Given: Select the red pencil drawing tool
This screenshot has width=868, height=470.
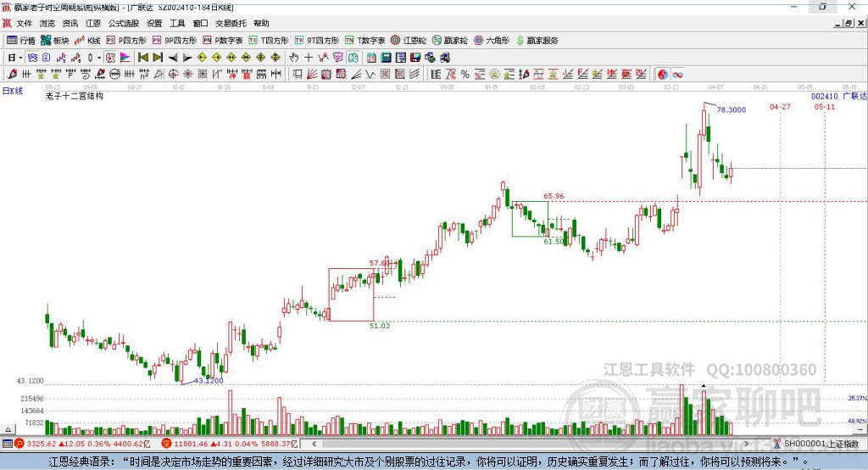Looking at the screenshot, I should pyautogui.click(x=12, y=75).
